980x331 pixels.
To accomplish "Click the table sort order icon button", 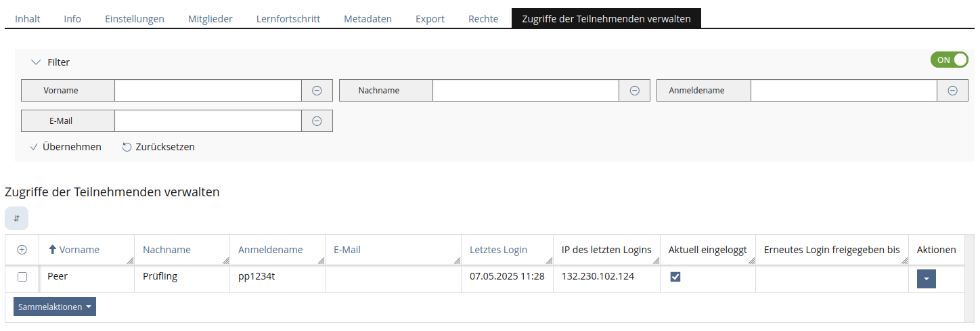I will 16,218.
